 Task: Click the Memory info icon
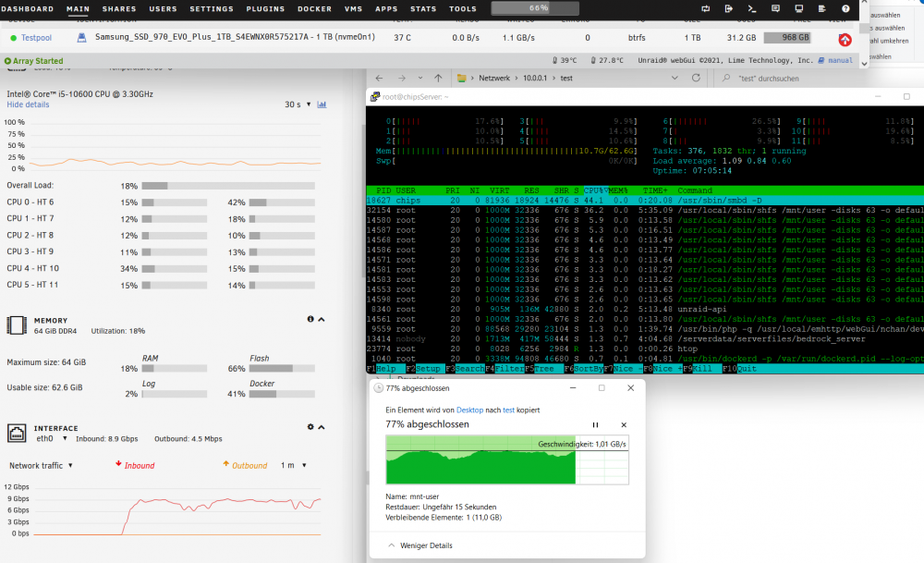coord(310,319)
